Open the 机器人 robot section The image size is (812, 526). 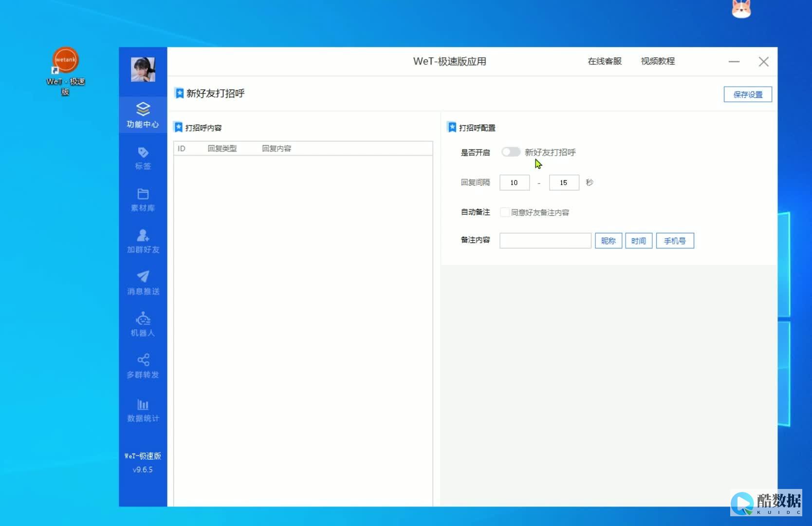click(x=143, y=324)
